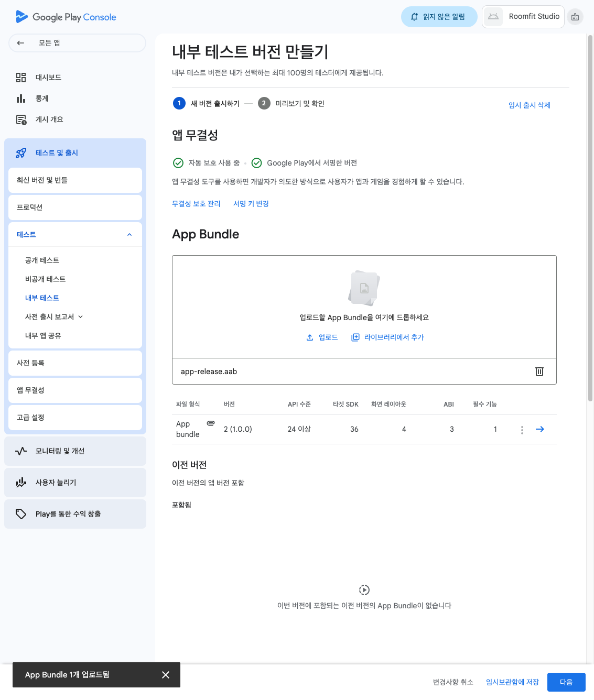Screen dimensions: 594x700
Task: Click the paperclip icon beside App bundle
Action: (x=211, y=423)
